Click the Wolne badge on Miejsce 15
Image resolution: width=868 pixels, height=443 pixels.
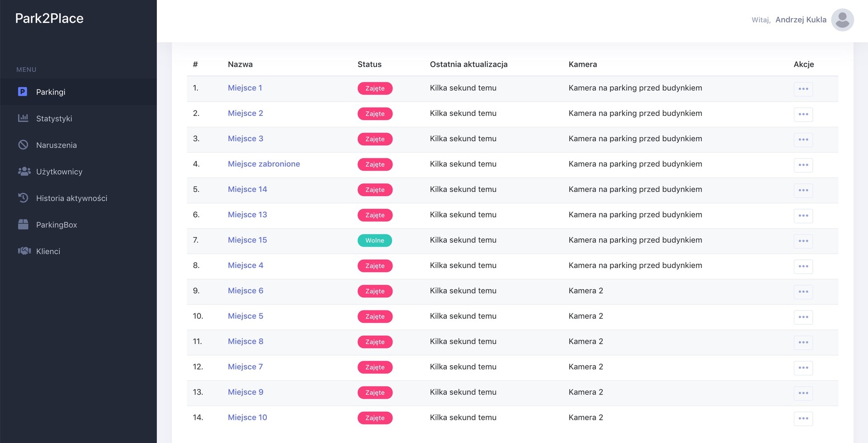tap(375, 240)
